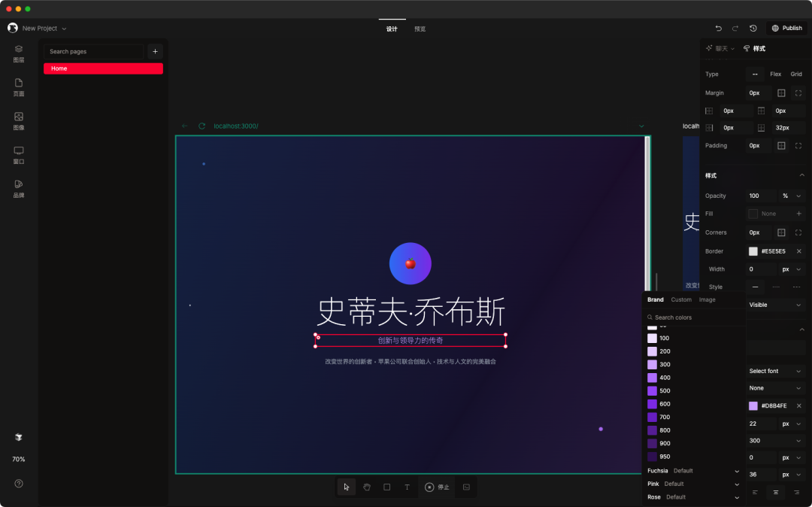Click the 停止 stop button
Screen dimensions: 812x507
click(x=437, y=487)
